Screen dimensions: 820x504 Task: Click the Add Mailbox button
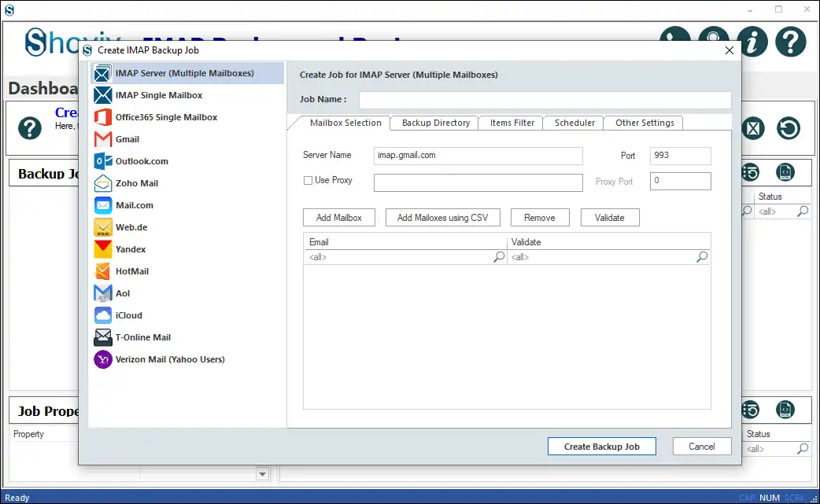[339, 218]
